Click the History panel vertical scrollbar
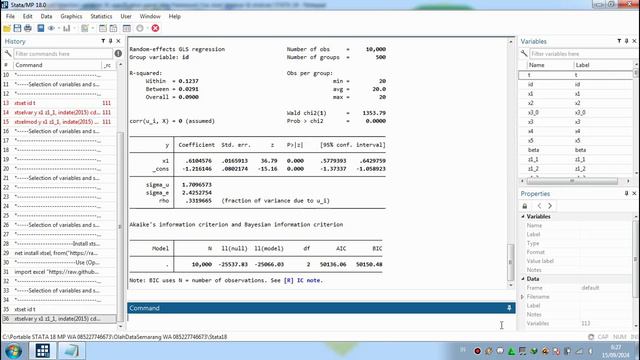The width and height of the screenshot is (640, 360). click(x=120, y=196)
